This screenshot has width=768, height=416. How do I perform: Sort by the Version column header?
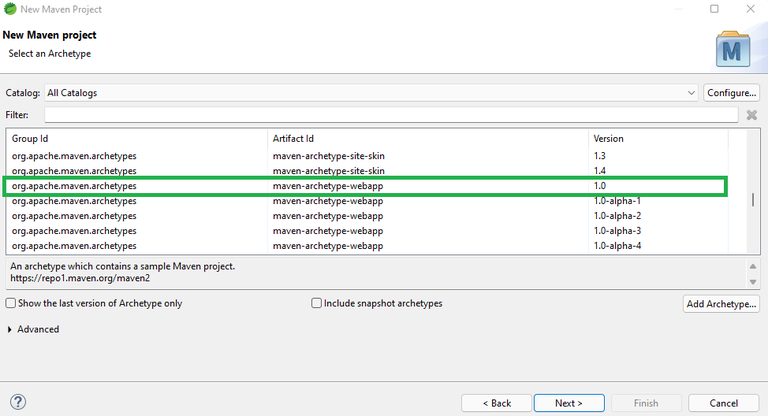coord(608,139)
